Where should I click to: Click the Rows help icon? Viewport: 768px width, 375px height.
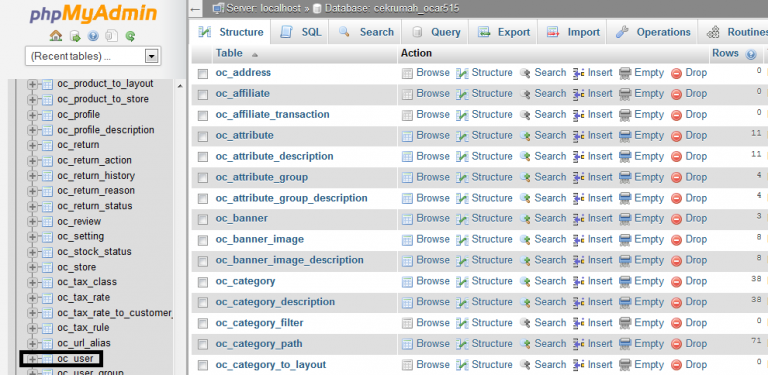point(751,54)
